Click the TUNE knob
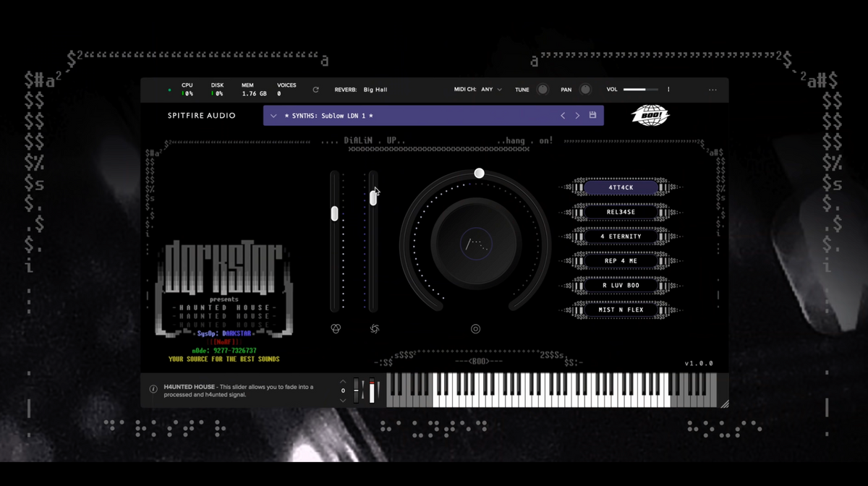868x486 pixels. (542, 90)
